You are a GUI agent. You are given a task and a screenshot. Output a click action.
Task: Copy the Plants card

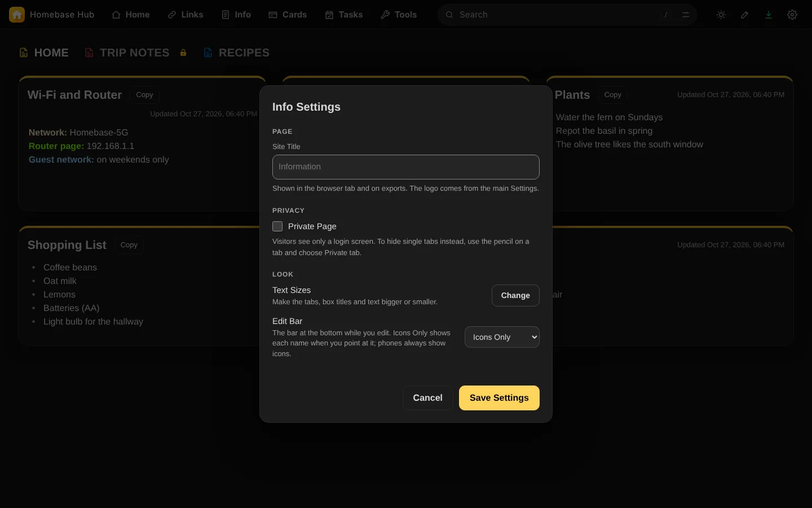(612, 95)
